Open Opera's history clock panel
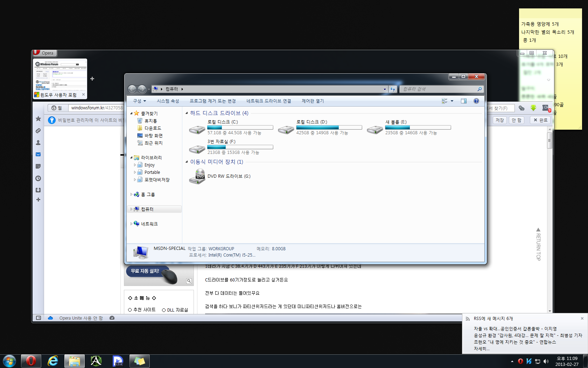588x368 pixels. click(x=38, y=178)
